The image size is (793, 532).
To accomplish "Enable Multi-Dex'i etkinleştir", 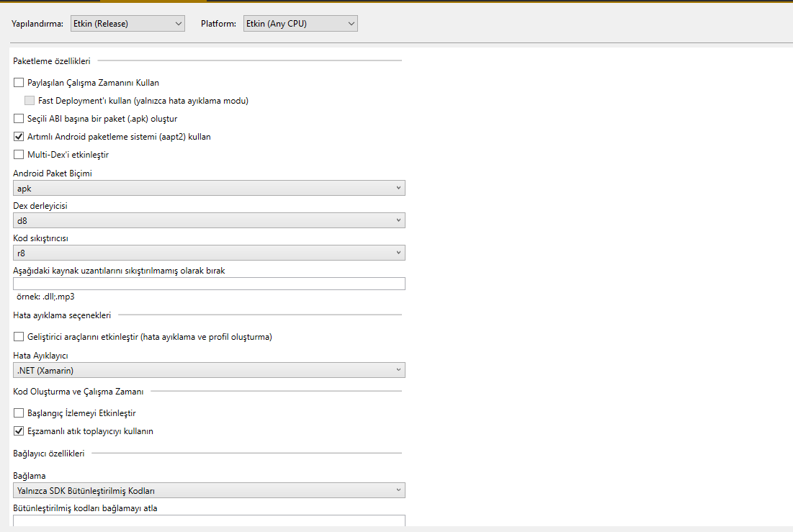I will [18, 154].
